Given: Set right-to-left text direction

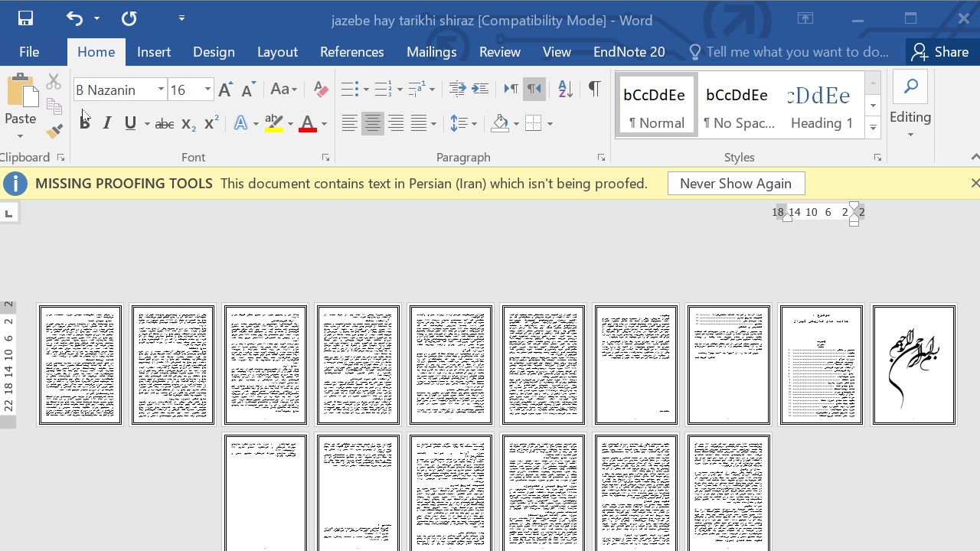Looking at the screenshot, I should (534, 90).
